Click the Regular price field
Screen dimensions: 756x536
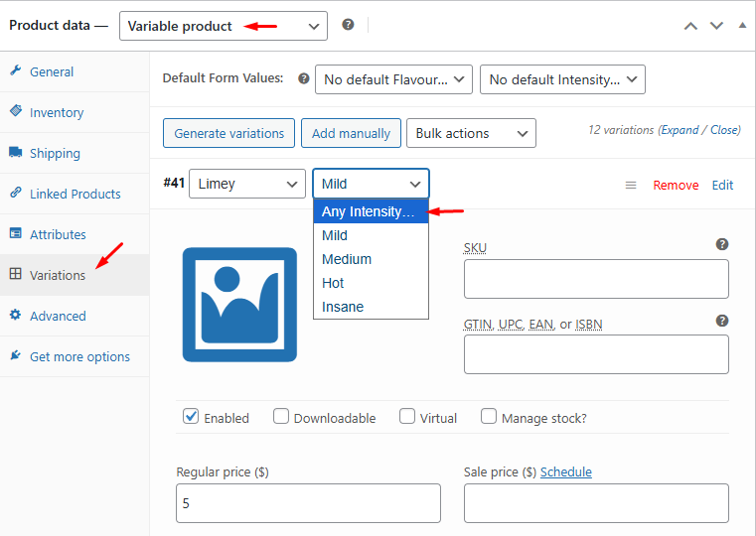[308, 503]
